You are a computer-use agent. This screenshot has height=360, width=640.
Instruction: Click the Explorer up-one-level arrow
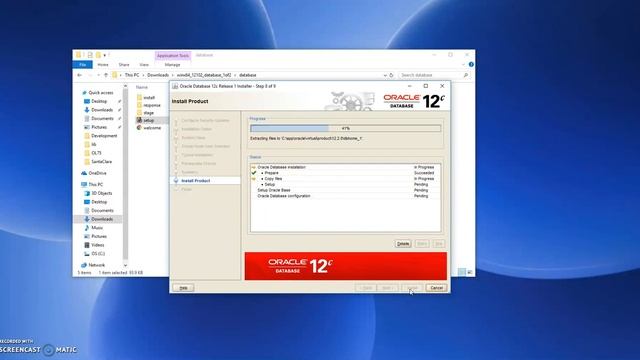pyautogui.click(x=106, y=75)
